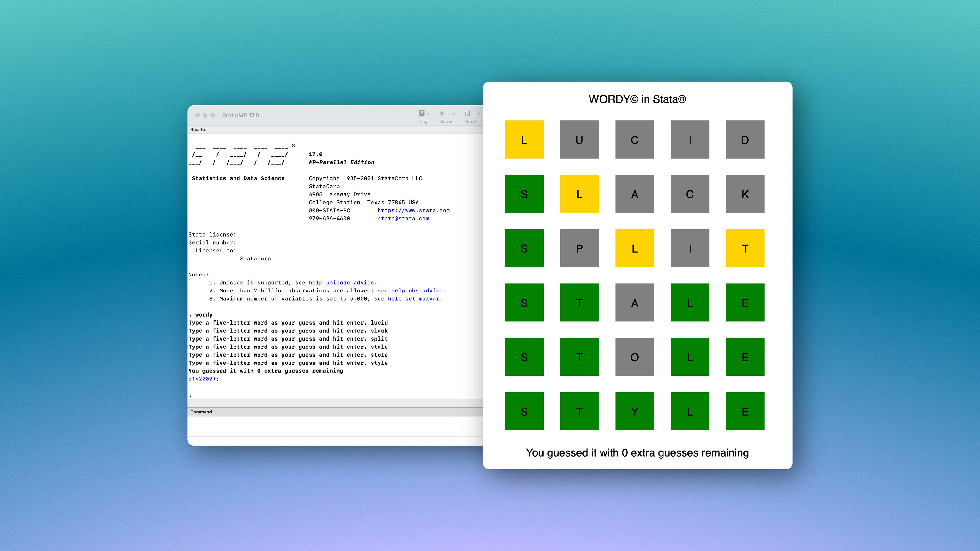
Task: Close the Stata/MP 17.0 window
Action: [197, 115]
